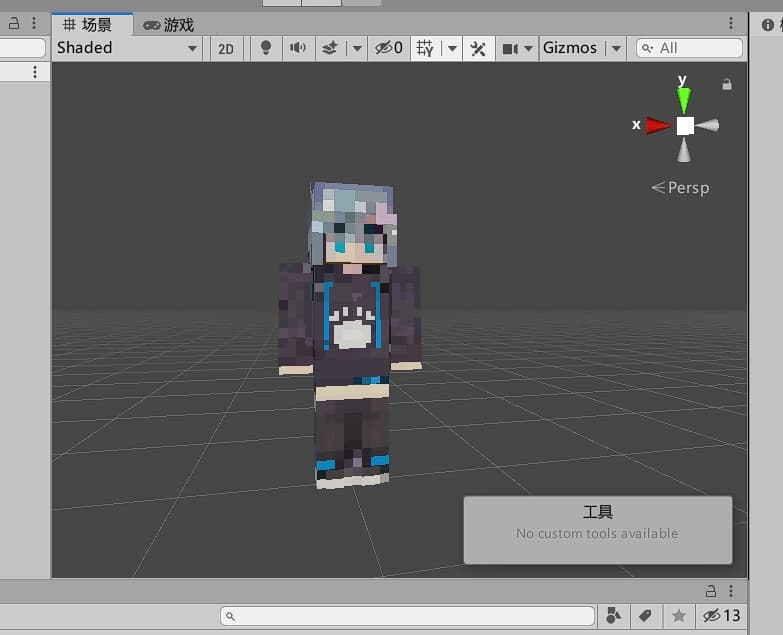Screen dimensions: 783x635
Task: Switch to the 游戏 game tab
Action: (x=169, y=24)
